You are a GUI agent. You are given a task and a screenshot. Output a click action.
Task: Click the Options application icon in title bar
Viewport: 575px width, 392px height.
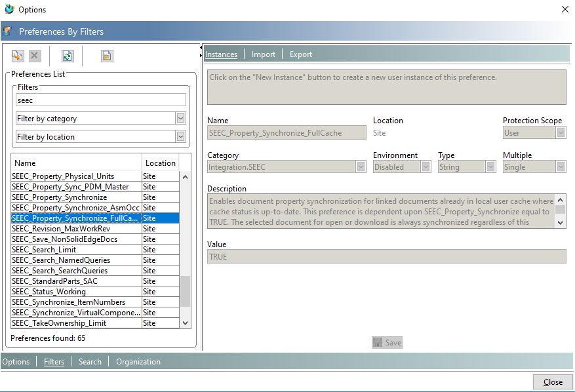(x=9, y=9)
